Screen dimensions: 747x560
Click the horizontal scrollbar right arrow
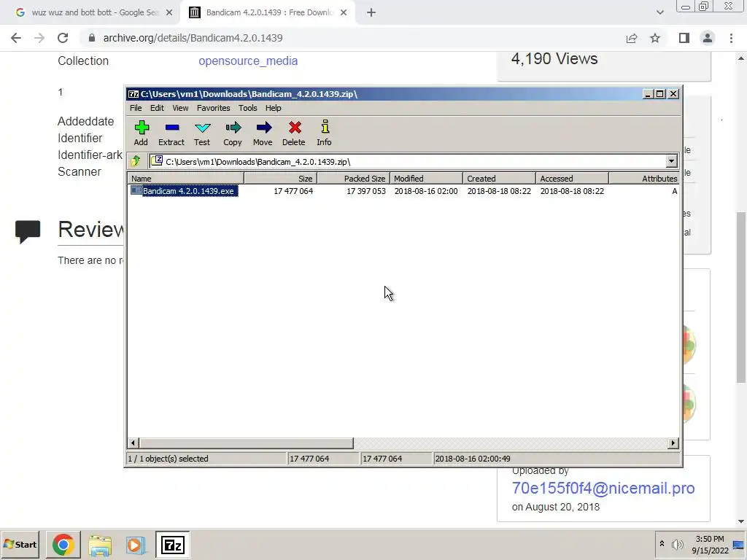[x=673, y=443]
